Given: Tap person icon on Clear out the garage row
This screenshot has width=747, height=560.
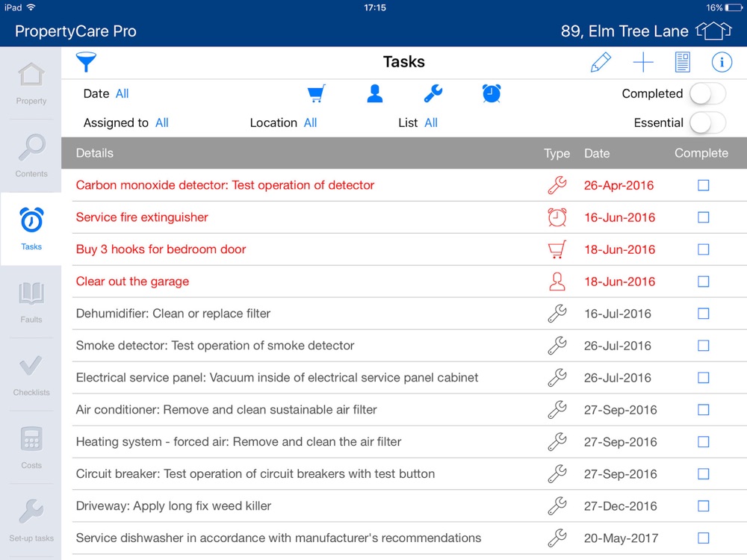Looking at the screenshot, I should coord(557,281).
